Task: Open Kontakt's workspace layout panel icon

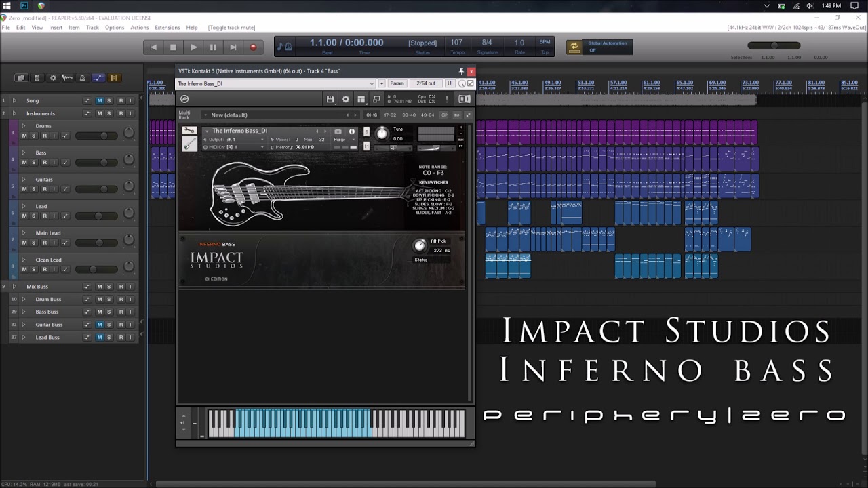Action: (x=361, y=99)
